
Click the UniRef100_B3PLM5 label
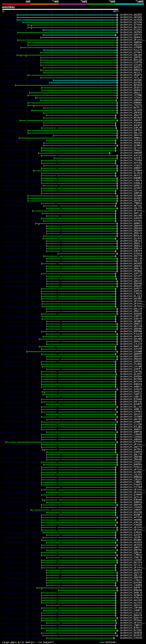click(x=131, y=128)
